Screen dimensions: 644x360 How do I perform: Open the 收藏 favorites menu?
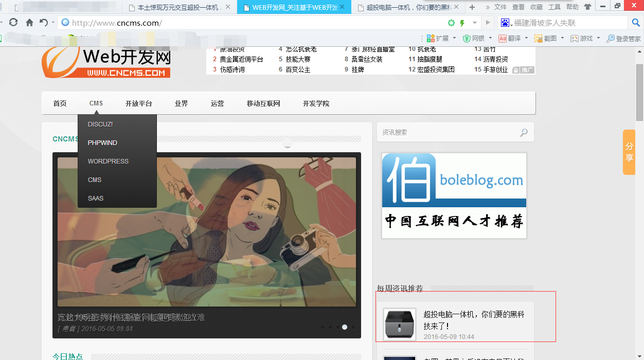pos(536,7)
